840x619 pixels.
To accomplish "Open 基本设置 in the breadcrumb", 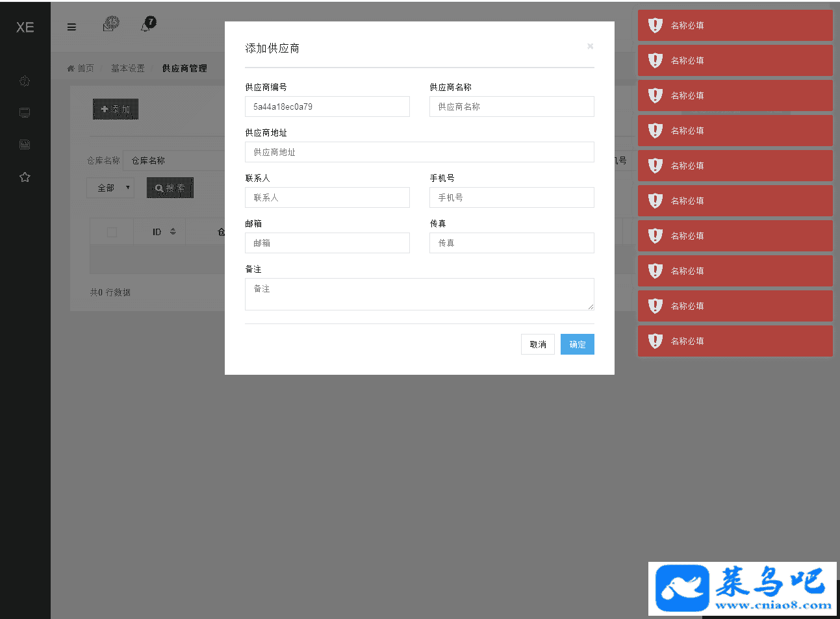I will pos(127,68).
